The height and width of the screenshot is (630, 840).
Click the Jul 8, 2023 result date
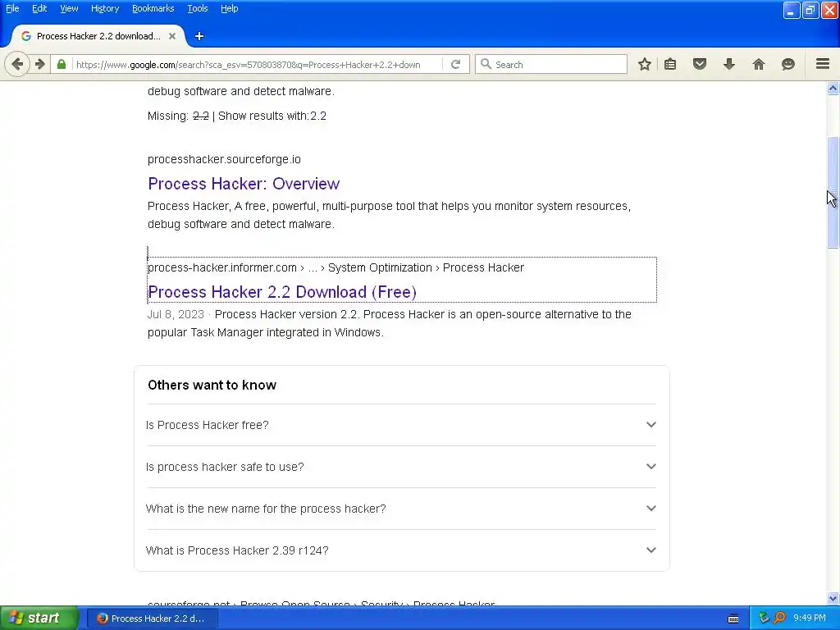pyautogui.click(x=176, y=314)
